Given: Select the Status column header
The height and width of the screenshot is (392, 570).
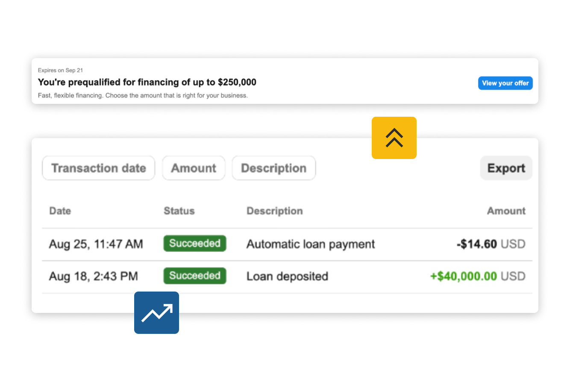Looking at the screenshot, I should pos(179,211).
